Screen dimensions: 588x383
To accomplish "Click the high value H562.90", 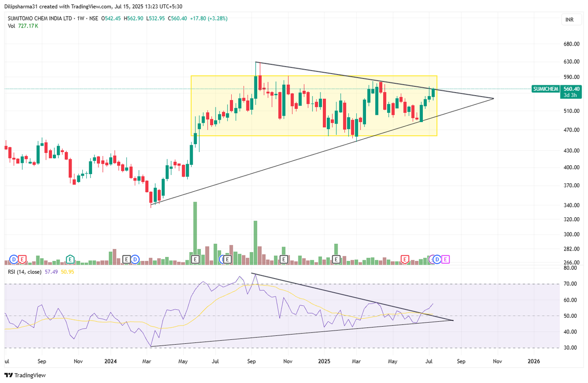I will 133,19.
